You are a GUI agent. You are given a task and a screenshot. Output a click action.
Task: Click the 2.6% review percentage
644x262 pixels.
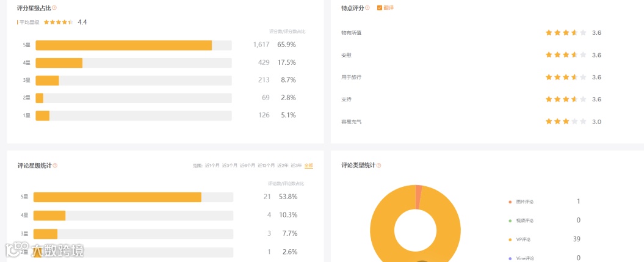(289, 252)
